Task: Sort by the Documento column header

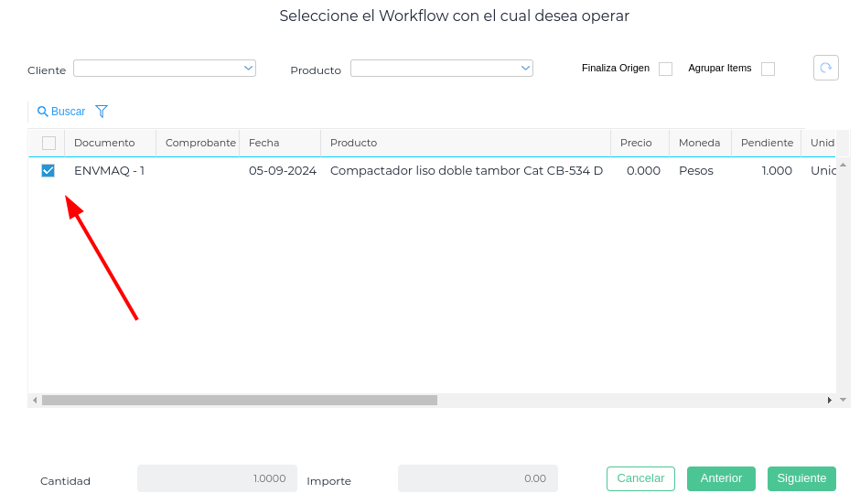Action: (104, 143)
